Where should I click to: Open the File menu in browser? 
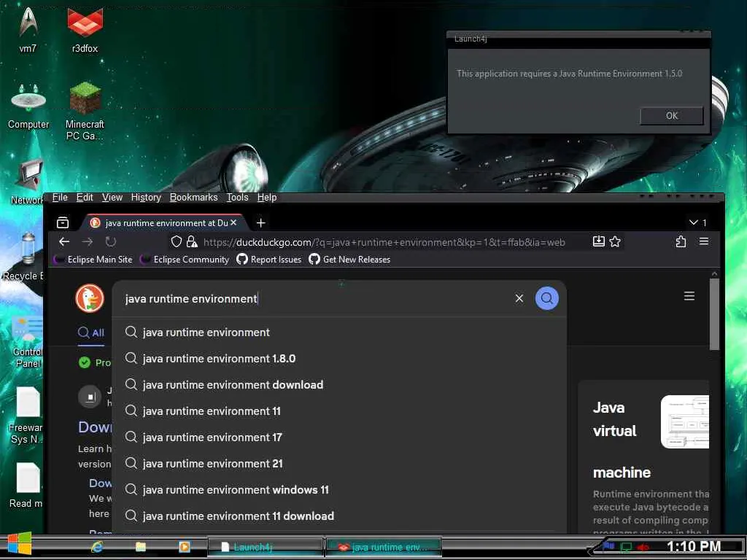(x=60, y=197)
